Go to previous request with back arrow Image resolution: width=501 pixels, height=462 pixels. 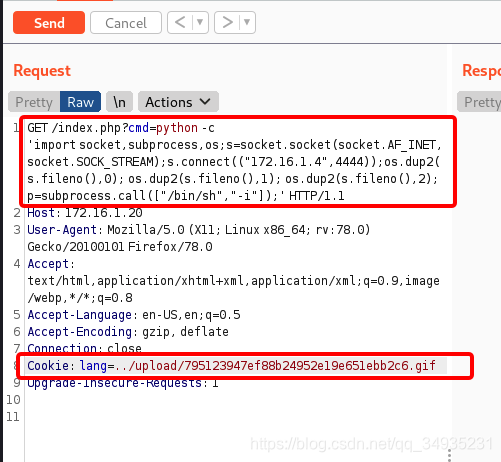[180, 23]
